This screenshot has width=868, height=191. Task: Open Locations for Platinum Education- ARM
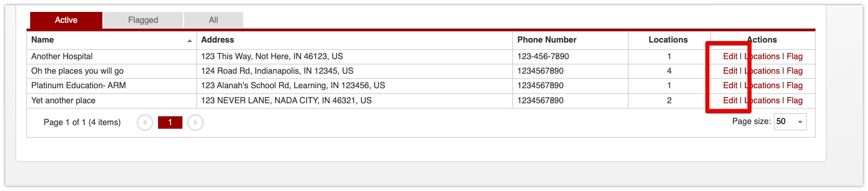762,85
